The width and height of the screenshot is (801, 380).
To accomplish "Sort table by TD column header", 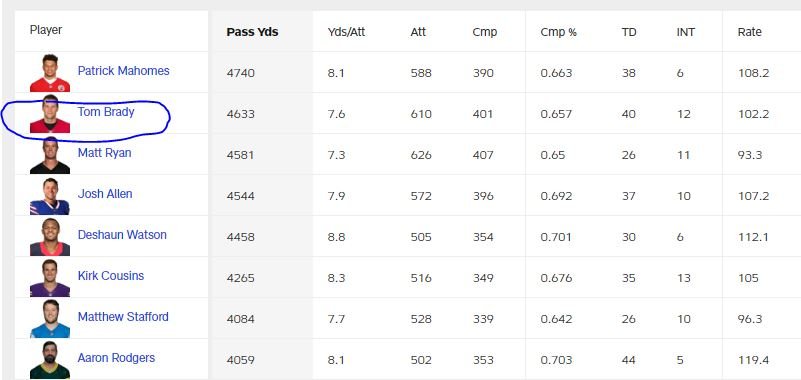I will tap(629, 32).
